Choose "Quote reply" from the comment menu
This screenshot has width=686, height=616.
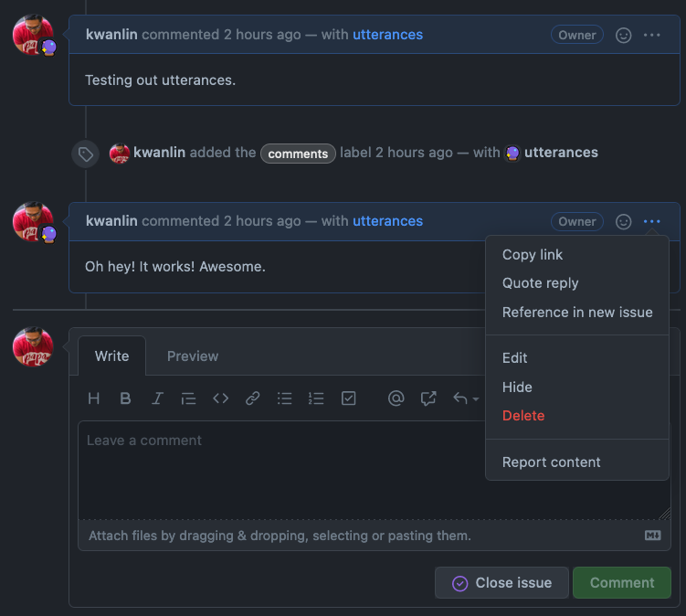[x=540, y=283]
